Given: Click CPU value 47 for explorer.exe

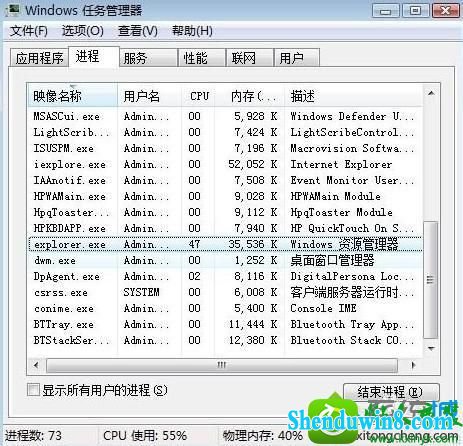Looking at the screenshot, I should point(194,244).
